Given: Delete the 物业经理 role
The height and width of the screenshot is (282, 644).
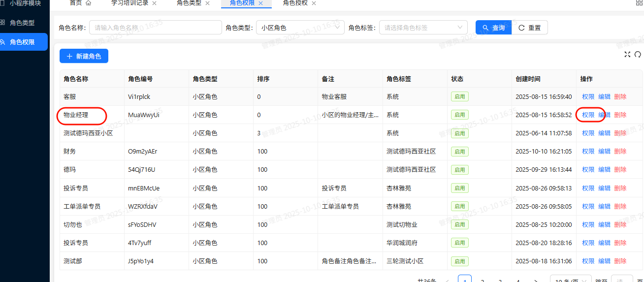Looking at the screenshot, I should pos(620,115).
